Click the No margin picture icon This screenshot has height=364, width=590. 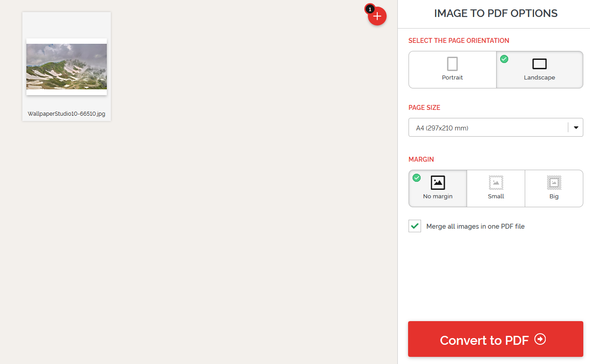pyautogui.click(x=438, y=182)
